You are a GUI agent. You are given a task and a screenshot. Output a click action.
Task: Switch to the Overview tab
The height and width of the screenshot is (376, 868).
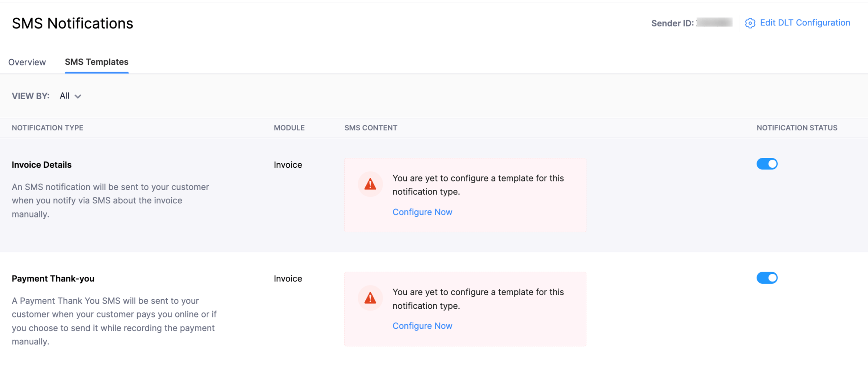coord(27,62)
